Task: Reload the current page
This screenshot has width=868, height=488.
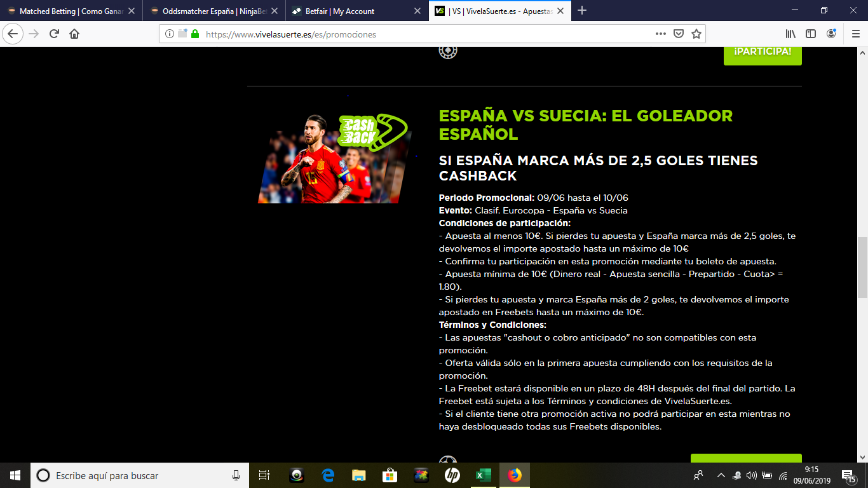Action: click(x=55, y=34)
